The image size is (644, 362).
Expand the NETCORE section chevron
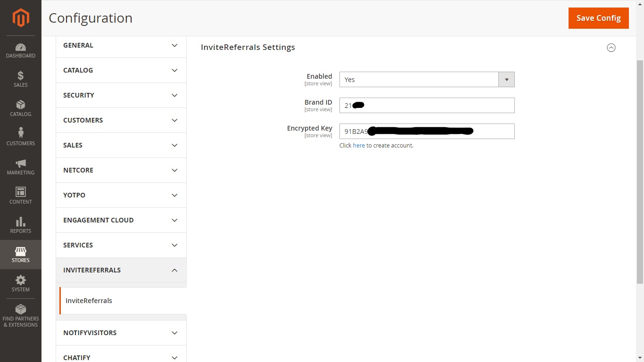pyautogui.click(x=174, y=170)
